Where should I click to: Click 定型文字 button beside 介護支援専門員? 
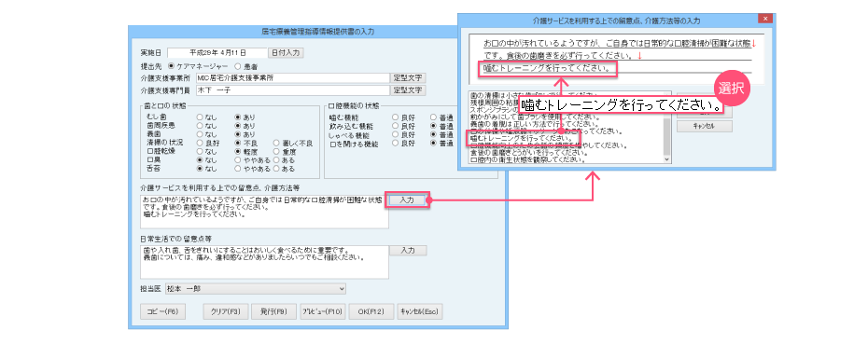click(x=409, y=89)
